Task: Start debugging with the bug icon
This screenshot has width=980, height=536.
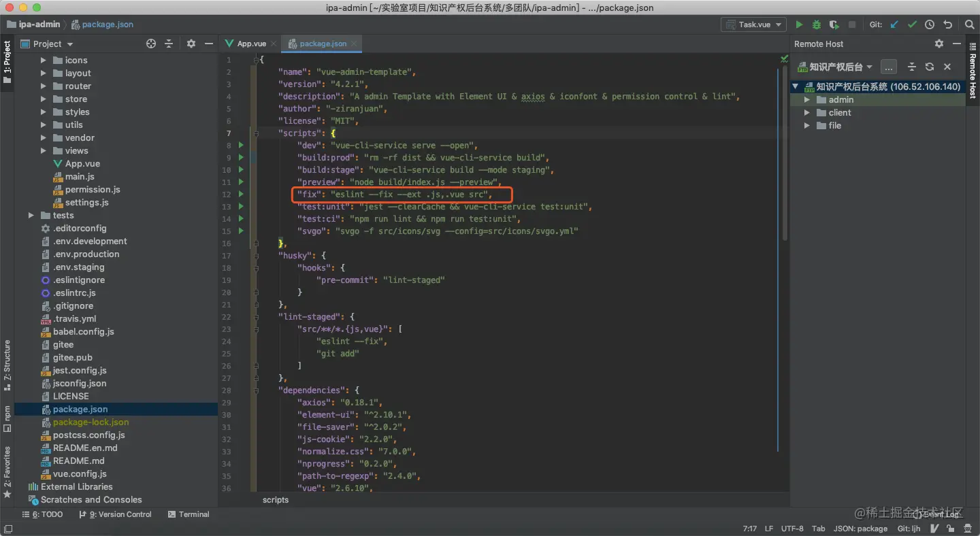Action: pyautogui.click(x=817, y=24)
